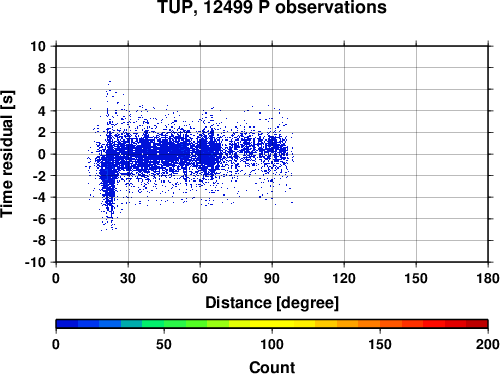Click the y-axis tick label "10"
Screen dimensions: 500x374
click(x=38, y=46)
